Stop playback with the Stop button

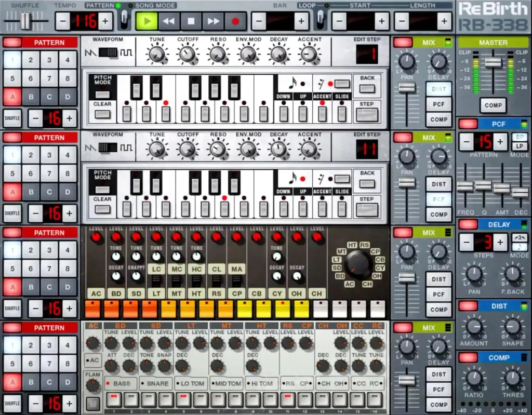(191, 21)
